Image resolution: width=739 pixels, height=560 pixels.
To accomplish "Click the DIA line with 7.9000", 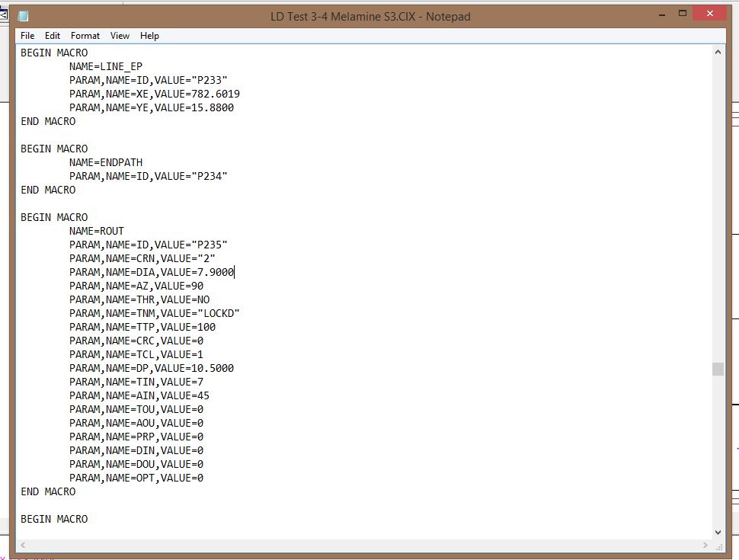I will tap(152, 272).
